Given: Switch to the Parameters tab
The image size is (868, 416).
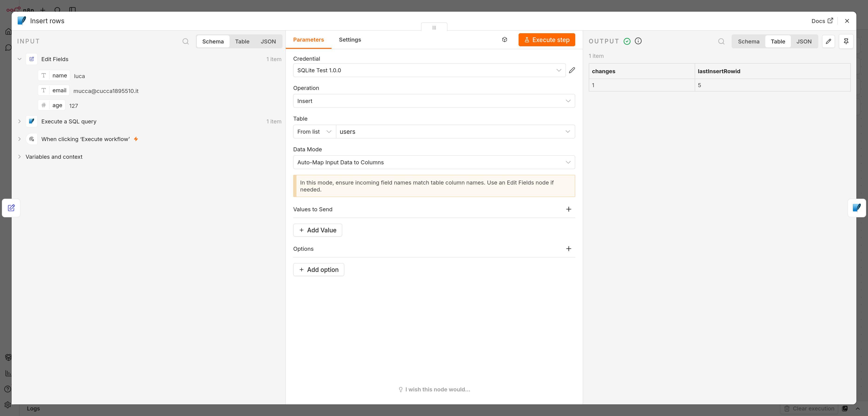Looking at the screenshot, I should 308,40.
